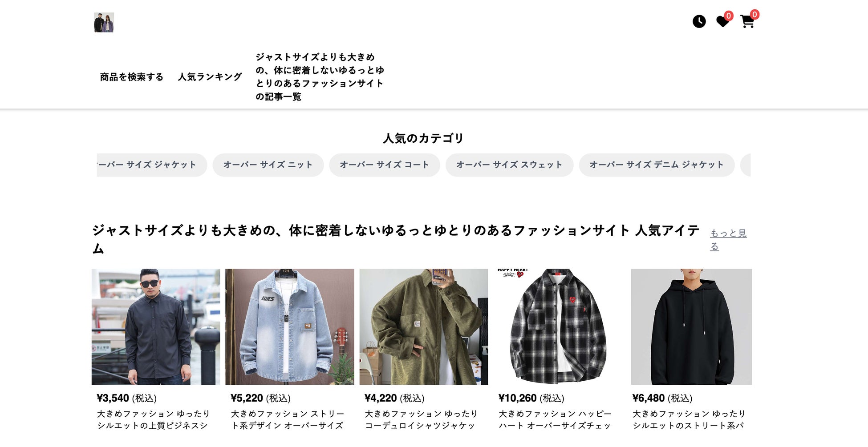868x447 pixels.
Task: Open the favorites heart icon
Action: point(723,21)
